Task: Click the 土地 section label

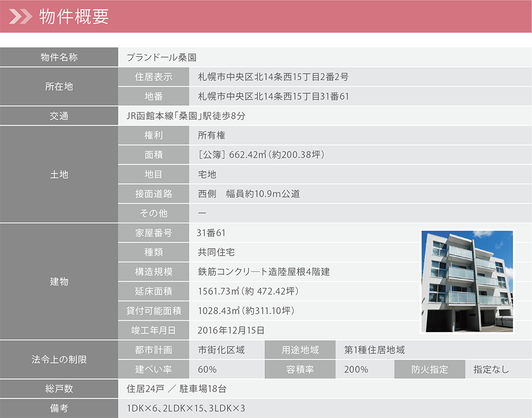Action: tap(59, 174)
